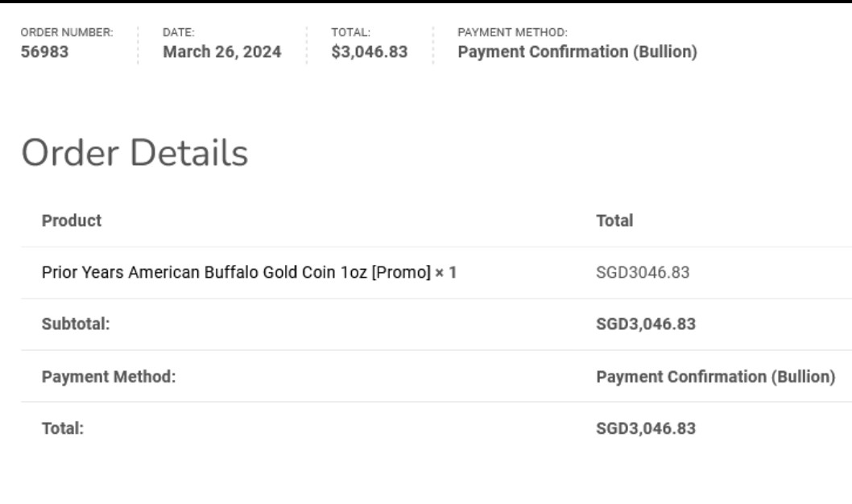
Task: Click the product price SGD3046.83
Action: [643, 273]
